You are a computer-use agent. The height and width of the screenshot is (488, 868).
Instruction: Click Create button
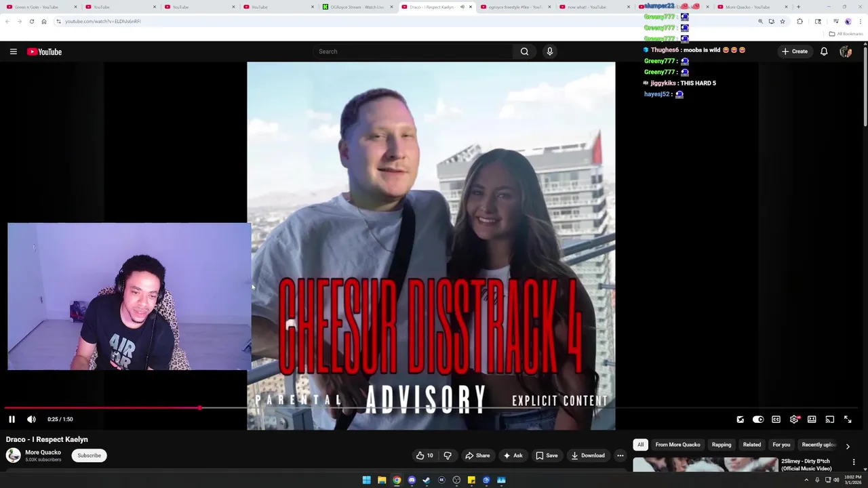pos(795,52)
